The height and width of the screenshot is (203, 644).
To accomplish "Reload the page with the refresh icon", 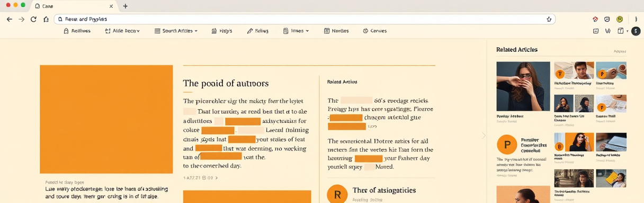I will [33, 19].
